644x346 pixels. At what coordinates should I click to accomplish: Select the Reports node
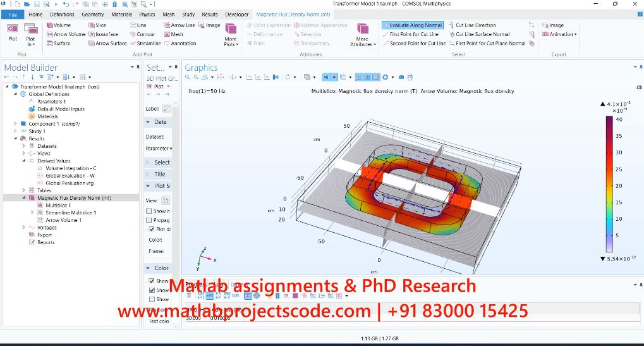(x=46, y=242)
